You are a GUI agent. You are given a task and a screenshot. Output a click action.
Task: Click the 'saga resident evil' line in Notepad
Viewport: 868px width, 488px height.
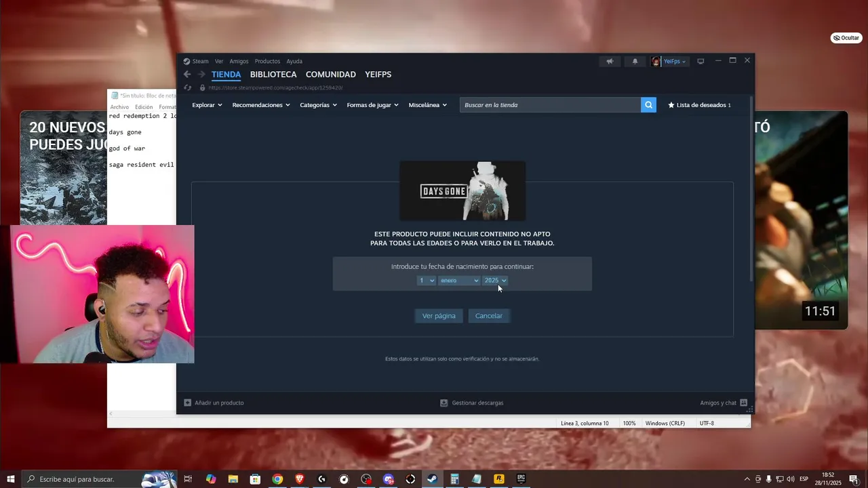coord(142,165)
